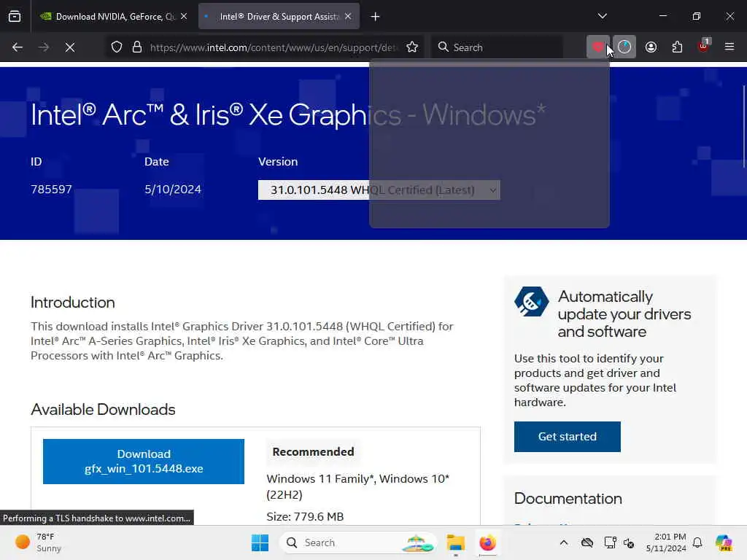Viewport: 747px width, 560px height.
Task: Open Firefox account profile icon
Action: pyautogui.click(x=651, y=47)
